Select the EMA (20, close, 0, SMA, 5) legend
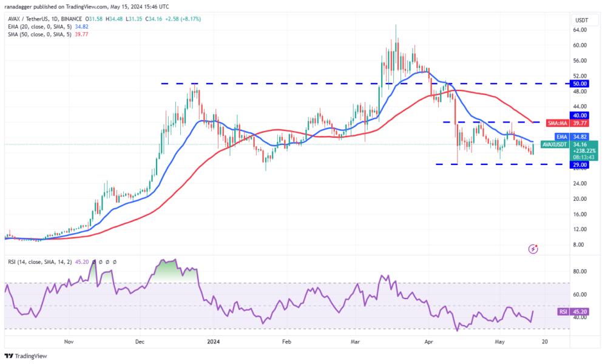 [x=39, y=27]
